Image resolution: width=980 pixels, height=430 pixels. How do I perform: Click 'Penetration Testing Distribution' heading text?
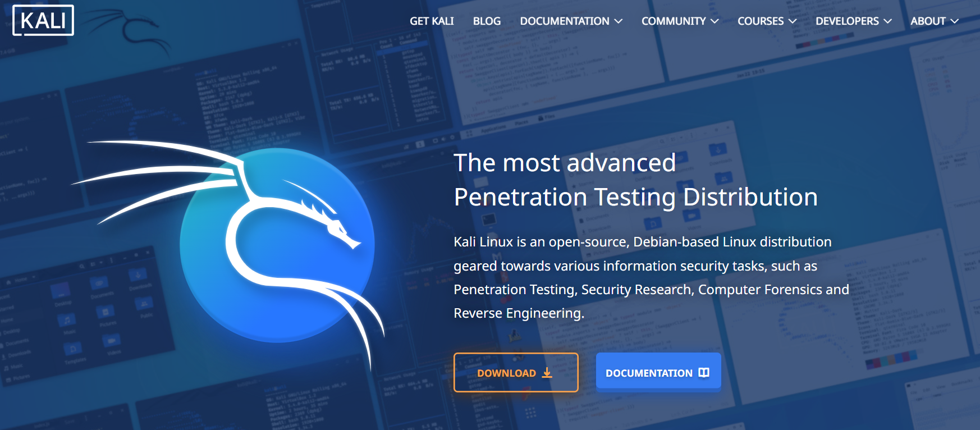[x=635, y=198]
